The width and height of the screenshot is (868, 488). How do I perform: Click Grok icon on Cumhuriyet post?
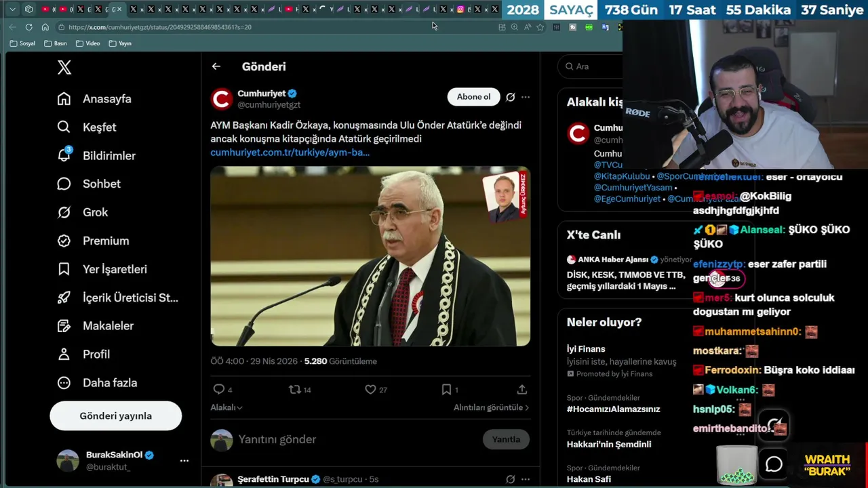point(511,98)
